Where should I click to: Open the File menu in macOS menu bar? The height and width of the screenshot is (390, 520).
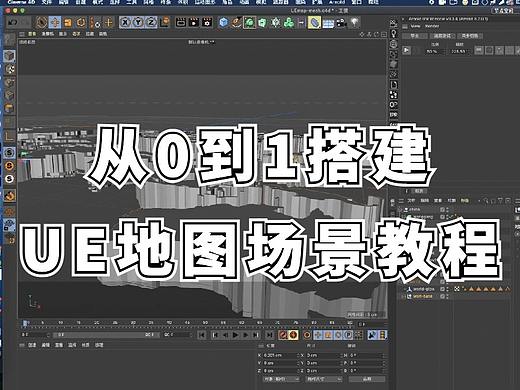[x=46, y=2]
